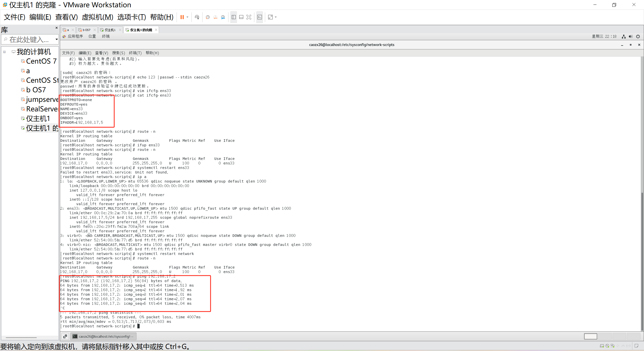Collapse the 我的计算机 tree node
The height and width of the screenshot is (351, 644).
(x=4, y=52)
